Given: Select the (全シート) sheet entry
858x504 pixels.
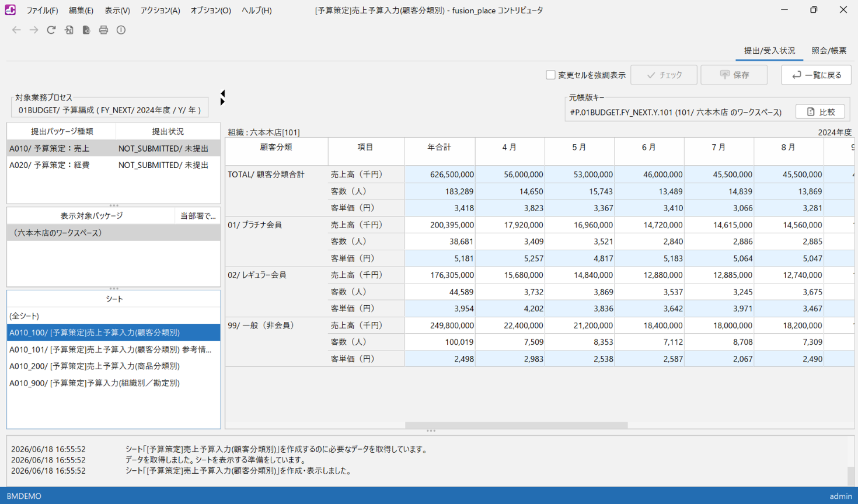Looking at the screenshot, I should (113, 316).
